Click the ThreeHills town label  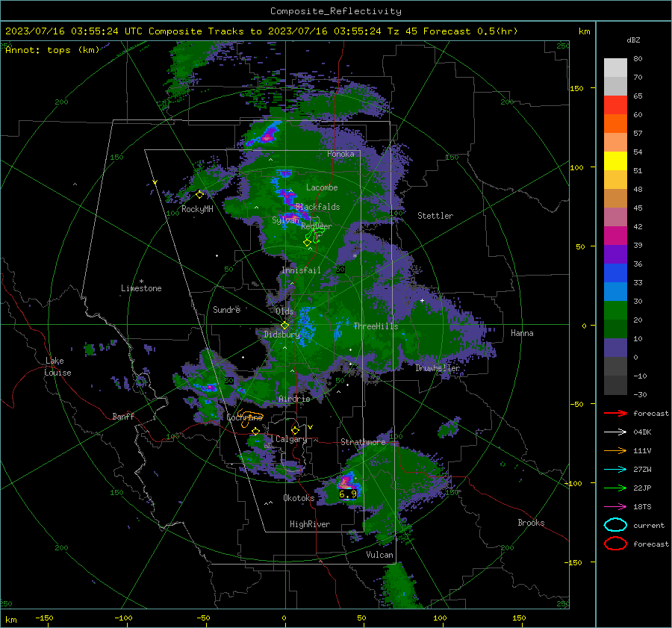[376, 326]
